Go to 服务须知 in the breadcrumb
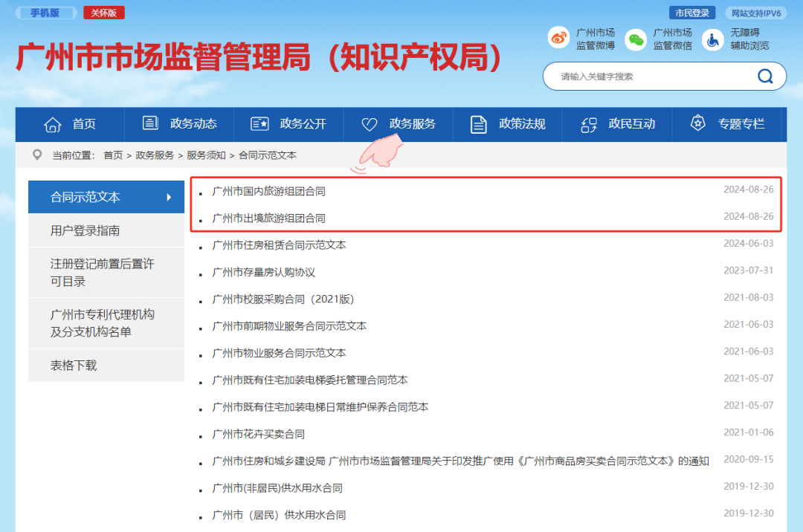The height and width of the screenshot is (532, 803). pyautogui.click(x=206, y=155)
